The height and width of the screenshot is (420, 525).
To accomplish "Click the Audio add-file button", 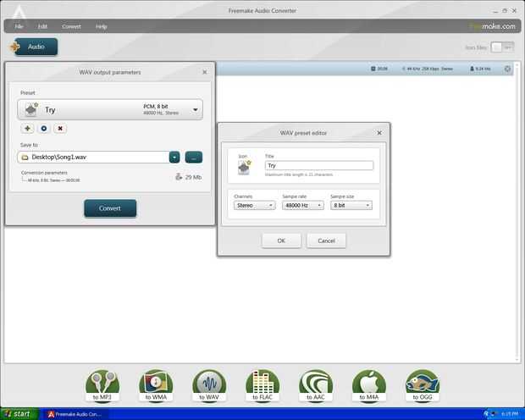I will pyautogui.click(x=34, y=47).
